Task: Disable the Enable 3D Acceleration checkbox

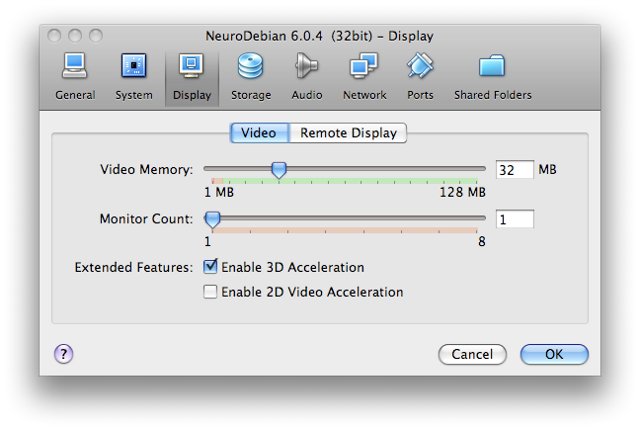Action: [x=210, y=267]
